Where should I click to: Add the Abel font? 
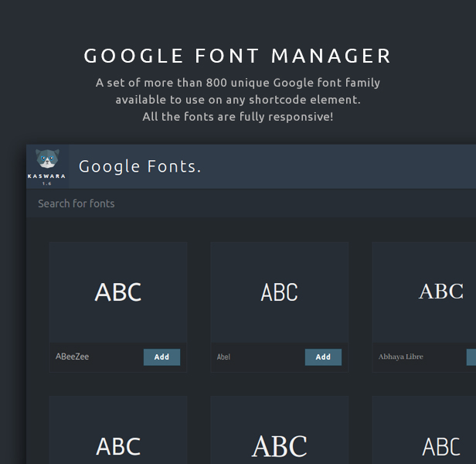coord(323,357)
